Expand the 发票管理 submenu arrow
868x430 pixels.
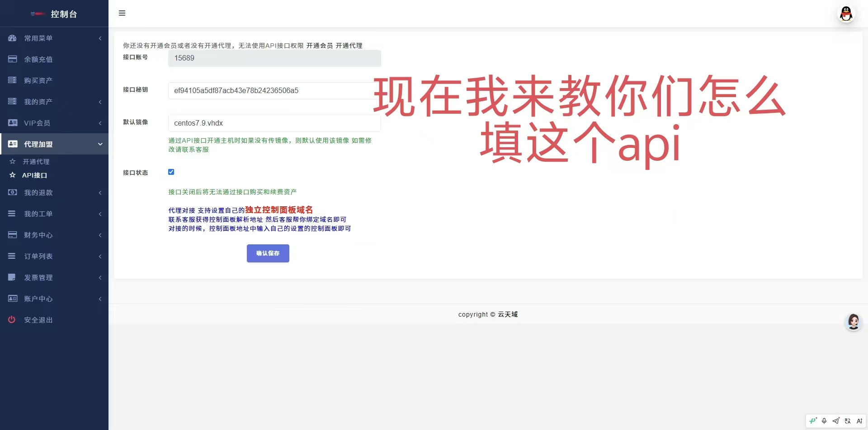click(x=100, y=278)
